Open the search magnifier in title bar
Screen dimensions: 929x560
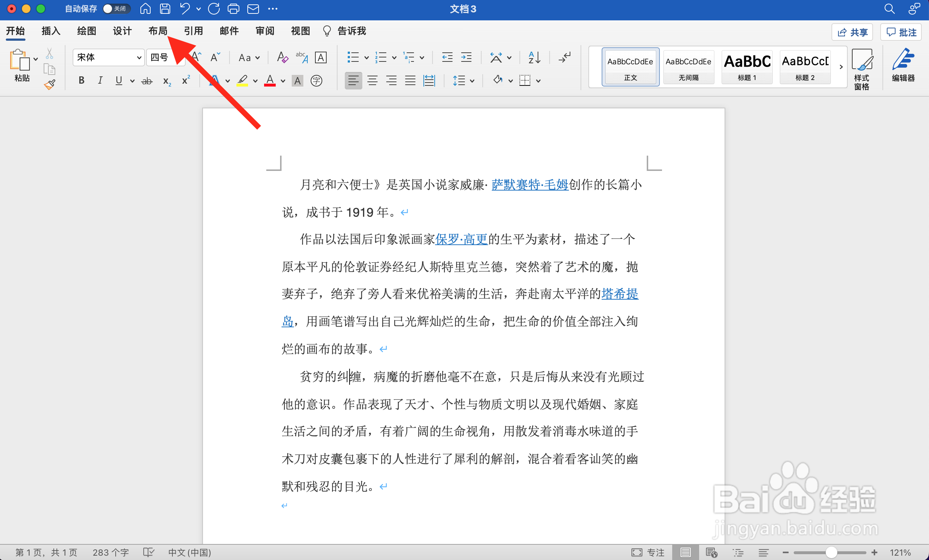tap(889, 9)
